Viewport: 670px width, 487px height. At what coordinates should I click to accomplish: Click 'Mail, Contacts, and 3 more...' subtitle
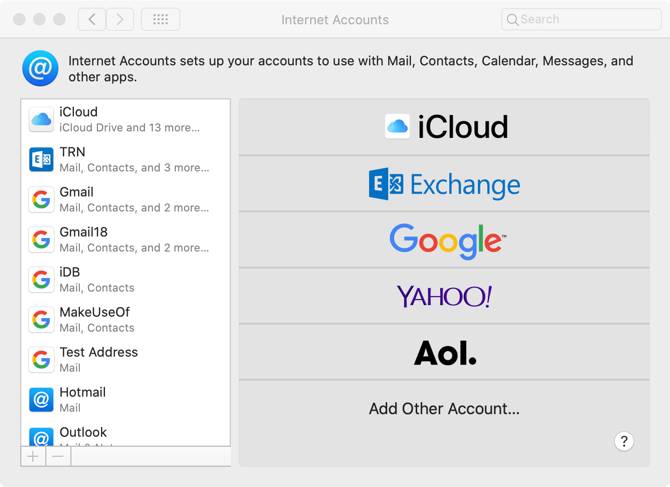135,168
